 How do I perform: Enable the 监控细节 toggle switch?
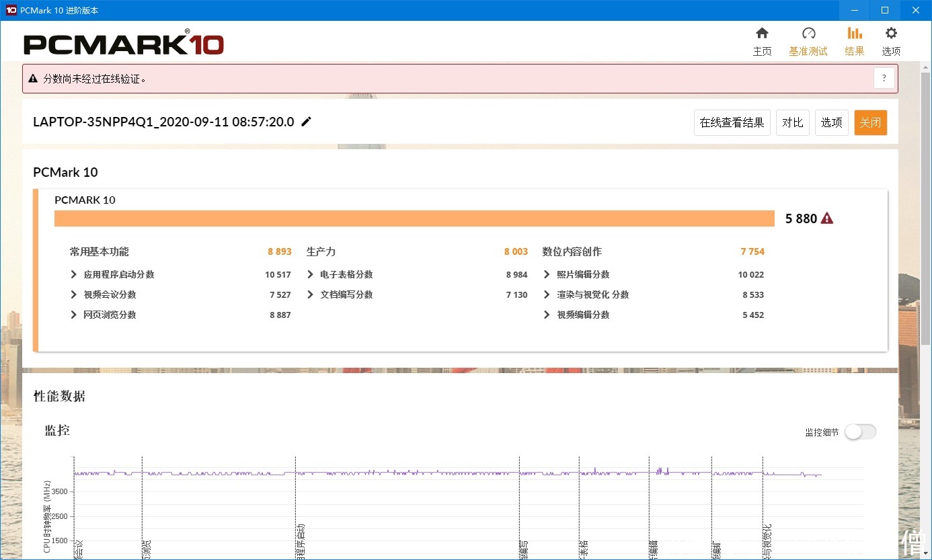click(861, 432)
